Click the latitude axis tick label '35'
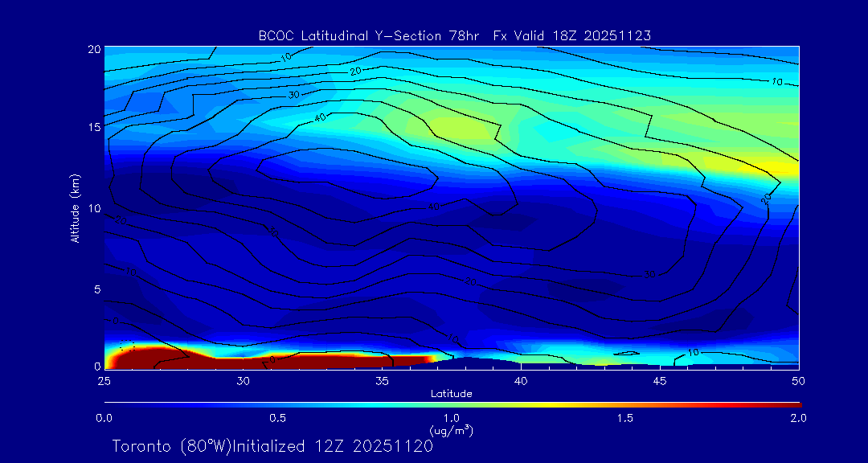This screenshot has height=463, width=868. click(x=382, y=380)
